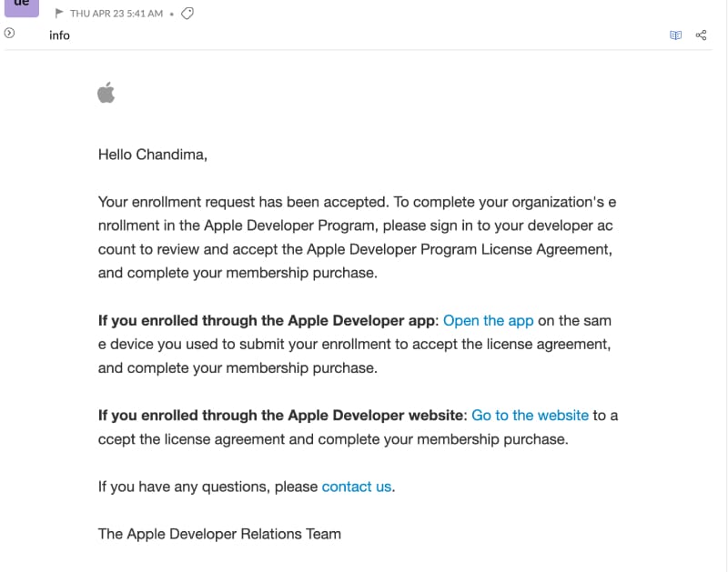Open the app via the blue link

(488, 320)
